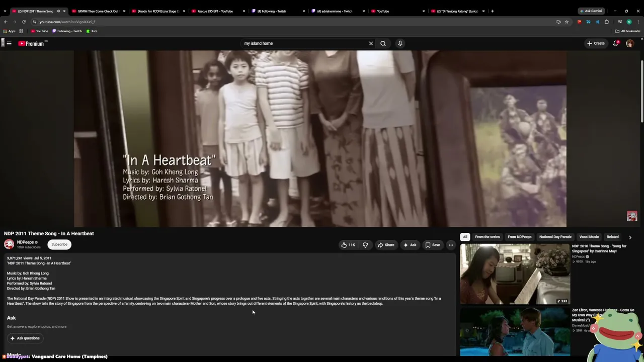The height and width of the screenshot is (362, 644).
Task: Click the search magnifier button
Action: point(383,43)
